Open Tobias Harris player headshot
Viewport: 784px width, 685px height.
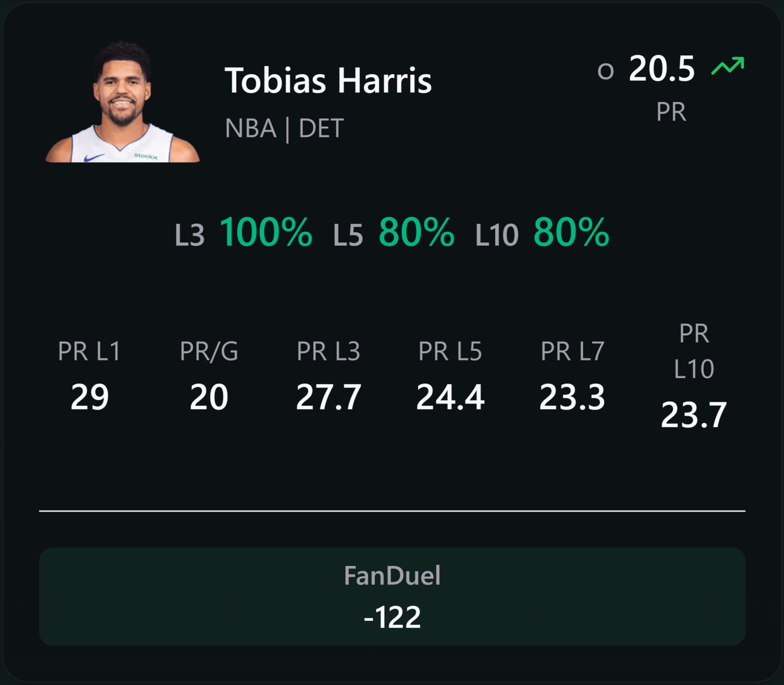123,101
